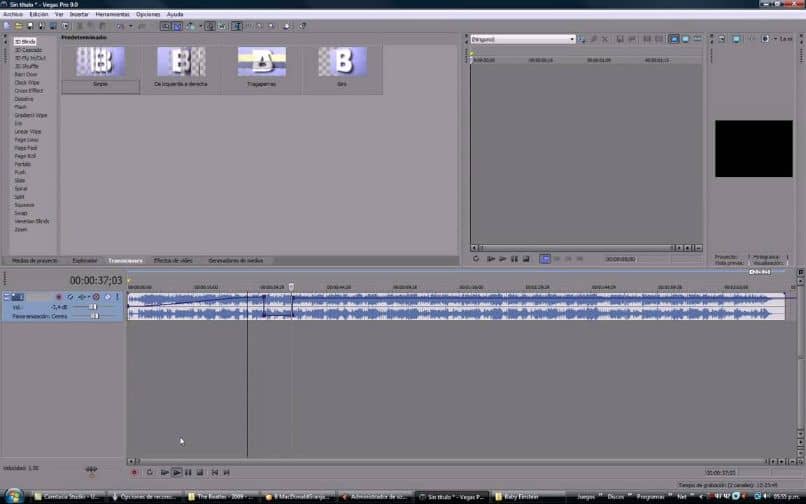806x504 pixels.
Task: Select the Gradient Wipe transition
Action: pyautogui.click(x=31, y=115)
